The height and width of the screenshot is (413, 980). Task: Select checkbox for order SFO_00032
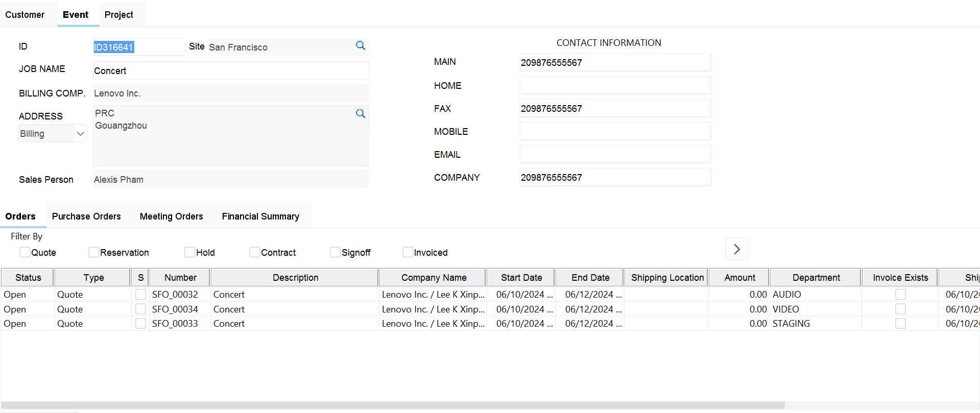point(141,295)
